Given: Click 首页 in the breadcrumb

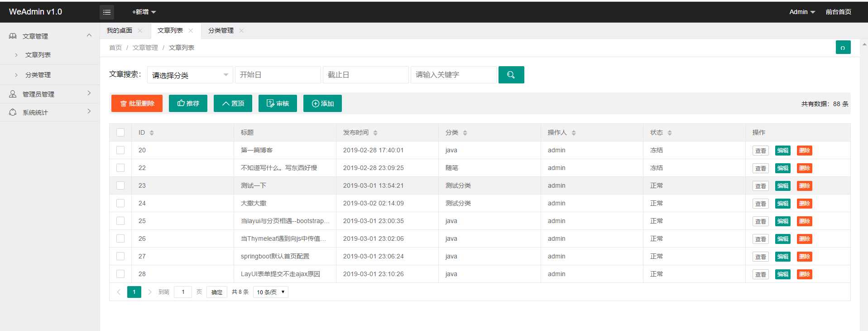Looking at the screenshot, I should coord(115,48).
